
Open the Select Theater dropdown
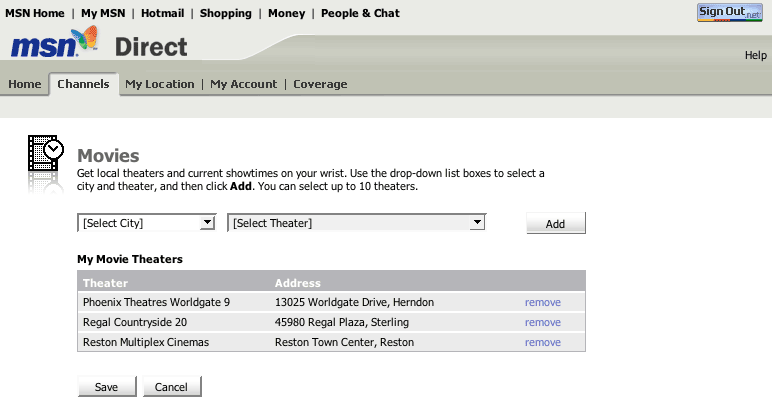point(356,223)
